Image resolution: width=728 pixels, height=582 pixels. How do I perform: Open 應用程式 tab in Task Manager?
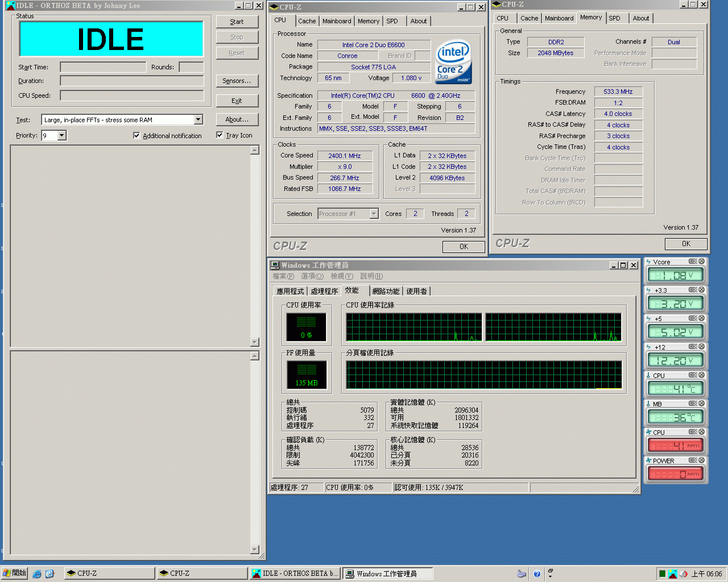(290, 291)
